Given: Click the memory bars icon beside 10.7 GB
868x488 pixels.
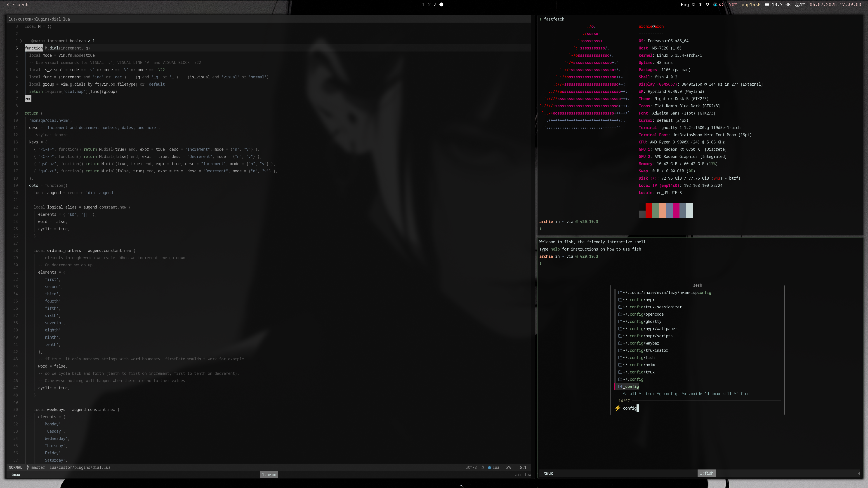Looking at the screenshot, I should pos(767,4).
